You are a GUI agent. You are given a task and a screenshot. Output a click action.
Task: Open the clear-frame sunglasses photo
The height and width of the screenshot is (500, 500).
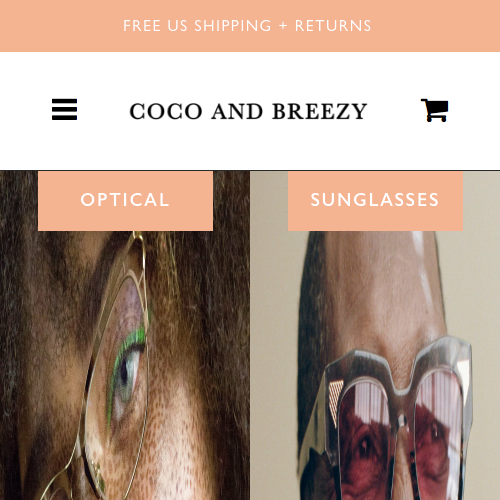pos(375,335)
